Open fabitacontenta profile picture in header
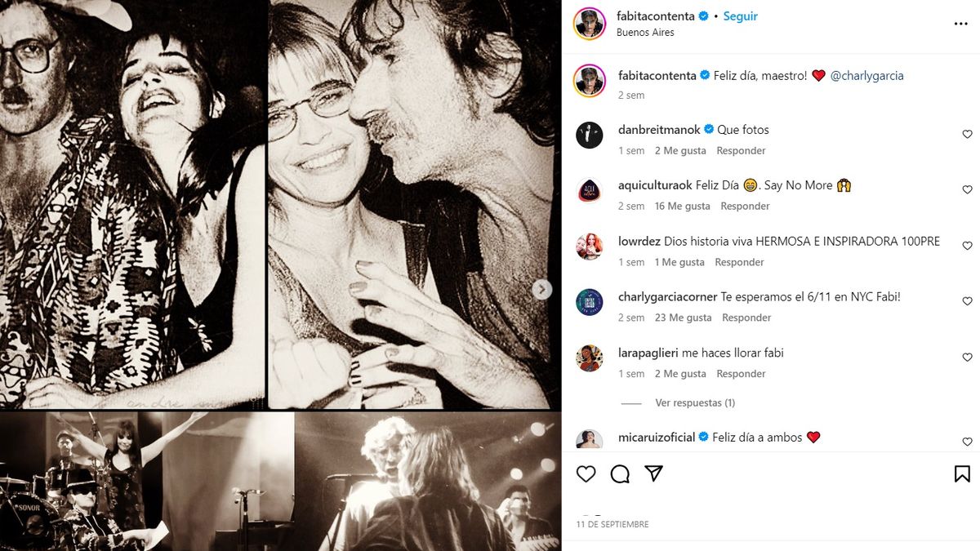This screenshot has height=551, width=980. pyautogui.click(x=590, y=24)
